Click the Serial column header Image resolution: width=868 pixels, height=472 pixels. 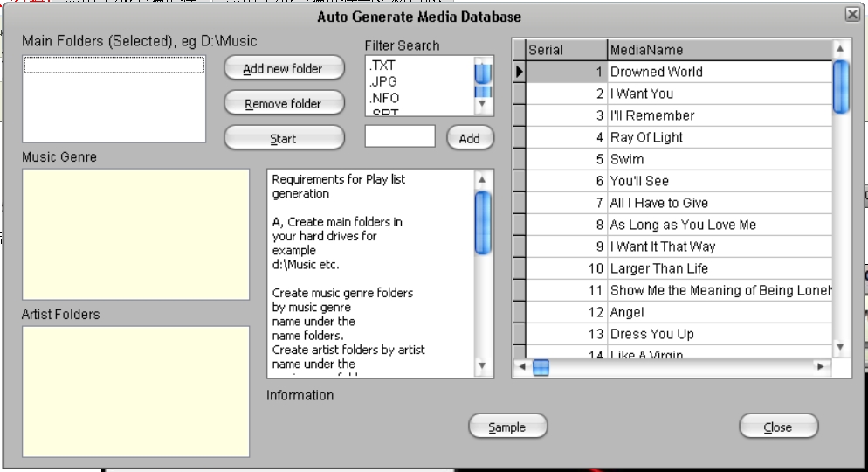(x=566, y=50)
